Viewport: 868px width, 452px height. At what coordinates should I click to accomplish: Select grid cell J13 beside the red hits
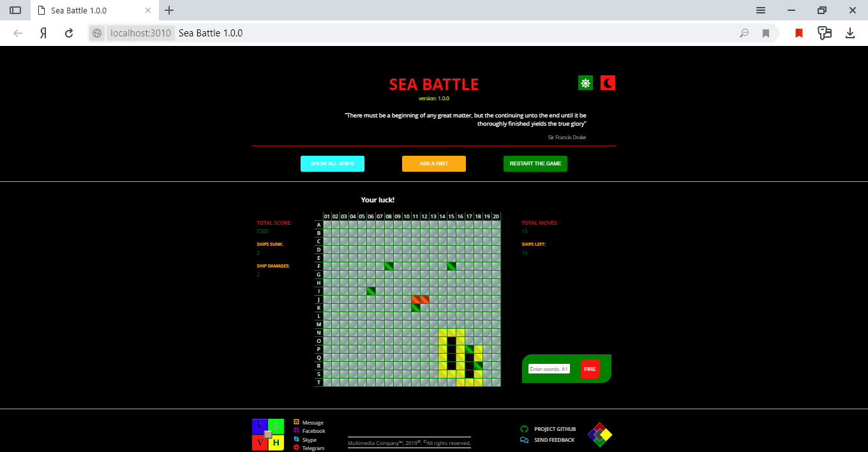point(434,299)
